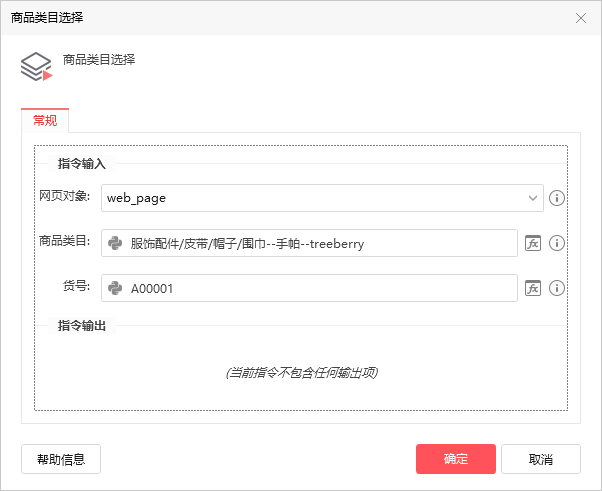Close the 商品类目选择 dialog

(x=580, y=18)
